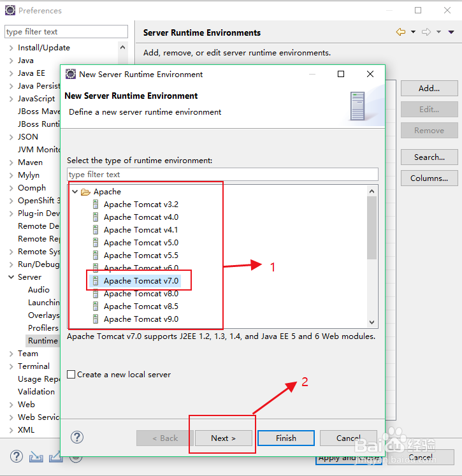Select Apache Tomcat v5.5
This screenshot has width=462, height=476.
click(x=141, y=256)
